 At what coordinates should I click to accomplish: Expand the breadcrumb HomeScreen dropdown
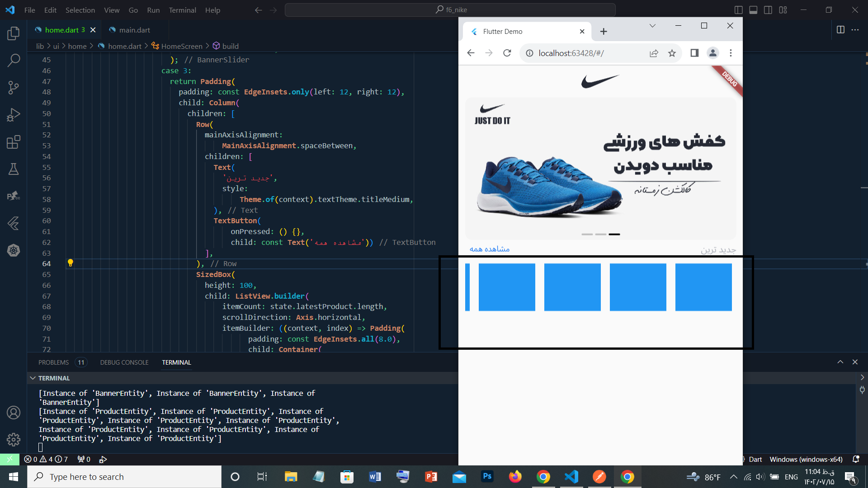tap(182, 46)
